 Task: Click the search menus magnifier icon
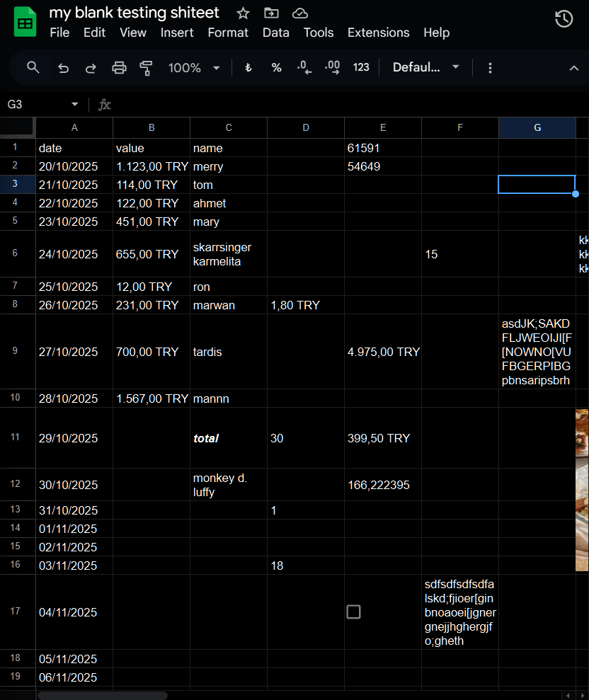33,68
